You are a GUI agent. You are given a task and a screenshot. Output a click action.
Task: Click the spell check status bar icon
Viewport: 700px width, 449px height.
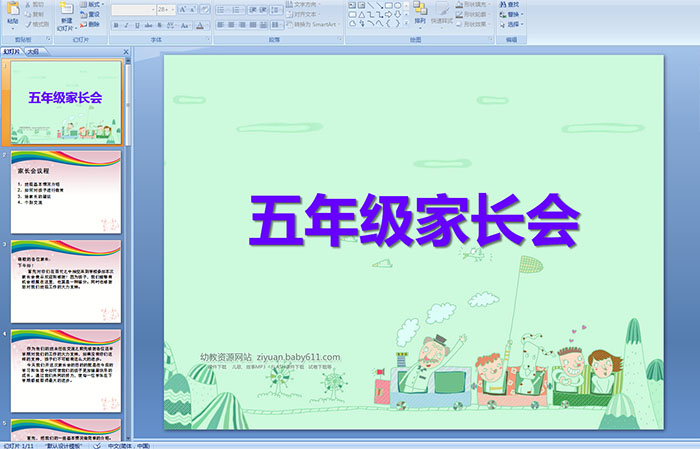97,445
